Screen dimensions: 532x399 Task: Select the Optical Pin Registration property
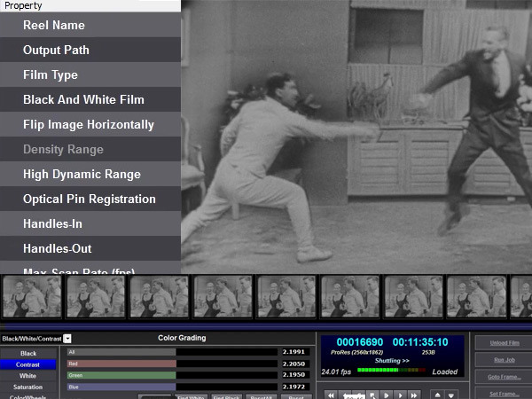click(x=90, y=199)
